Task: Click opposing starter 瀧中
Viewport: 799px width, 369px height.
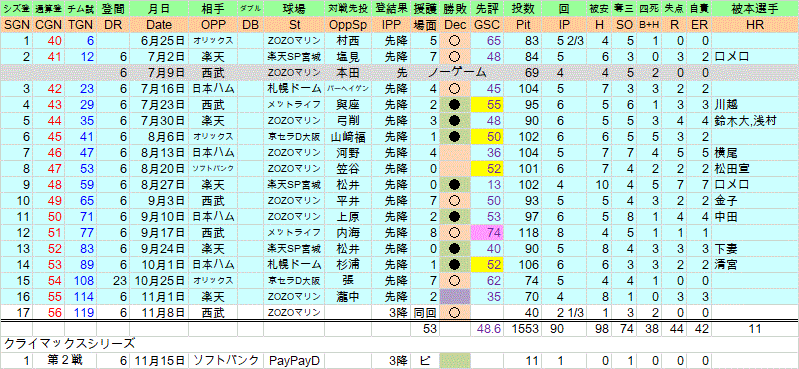Action: pos(349,296)
